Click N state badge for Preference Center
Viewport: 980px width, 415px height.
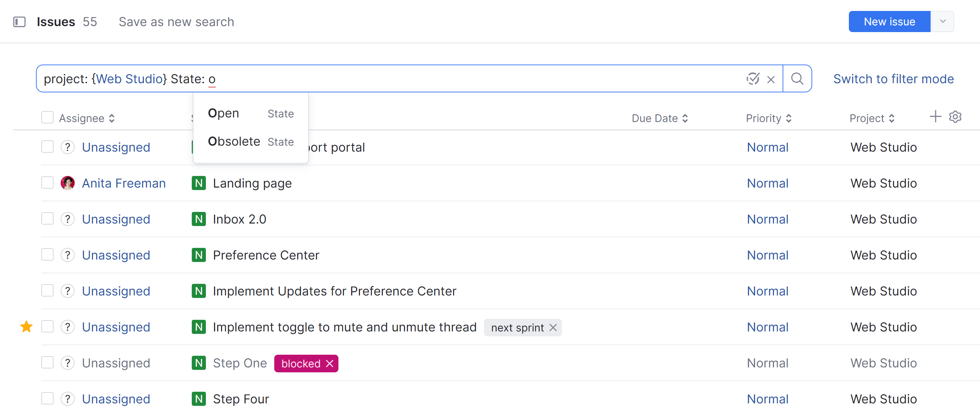(x=198, y=255)
